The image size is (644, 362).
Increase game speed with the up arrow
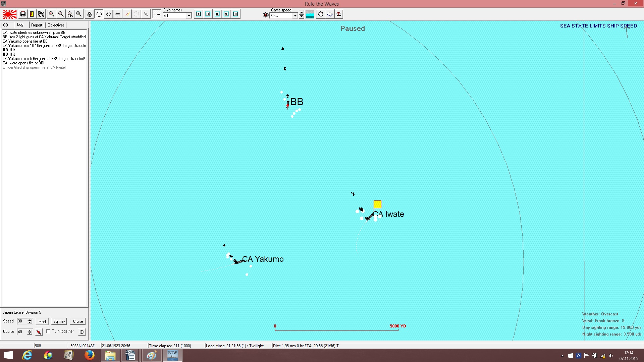click(x=302, y=13)
